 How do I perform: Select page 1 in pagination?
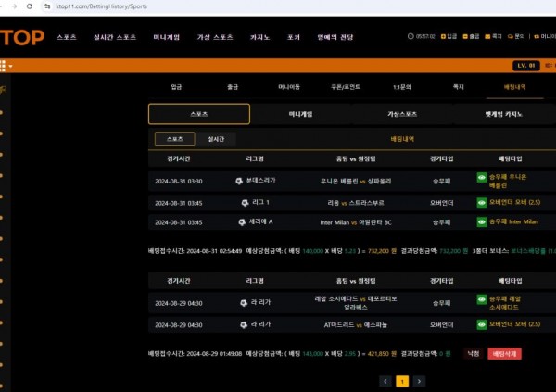tap(402, 381)
